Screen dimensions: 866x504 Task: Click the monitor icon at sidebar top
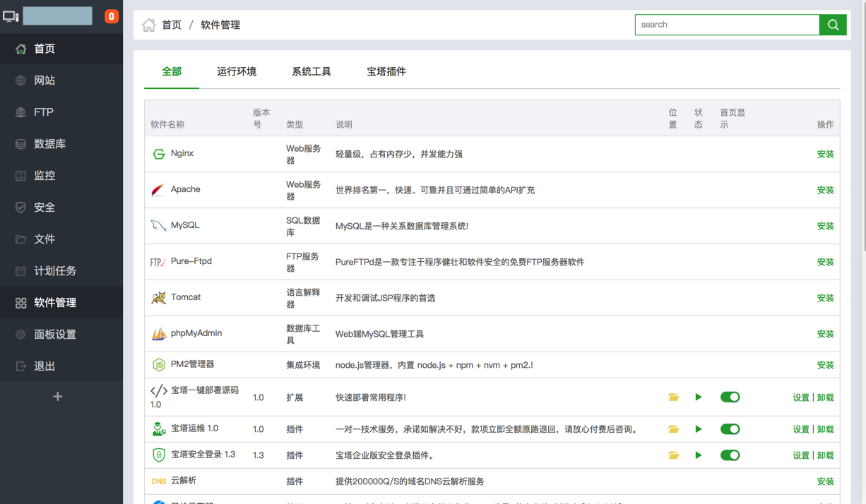tap(11, 16)
